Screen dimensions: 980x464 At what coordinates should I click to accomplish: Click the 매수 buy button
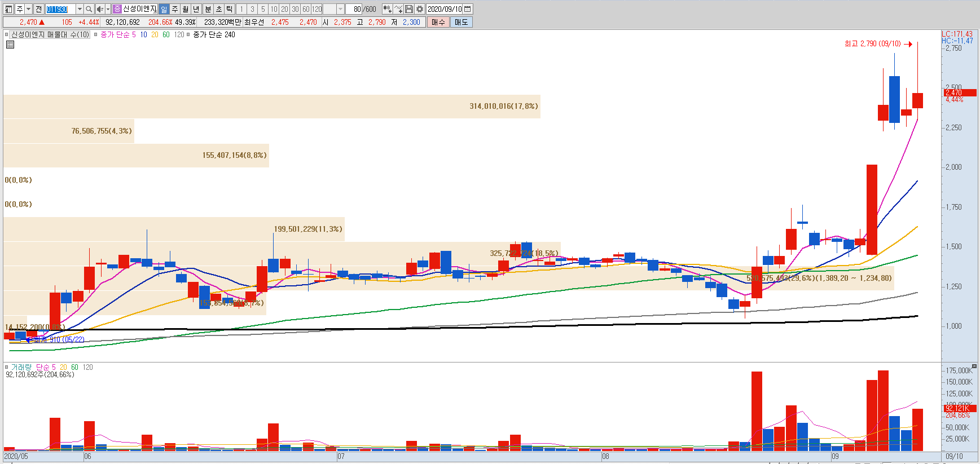pyautogui.click(x=438, y=22)
